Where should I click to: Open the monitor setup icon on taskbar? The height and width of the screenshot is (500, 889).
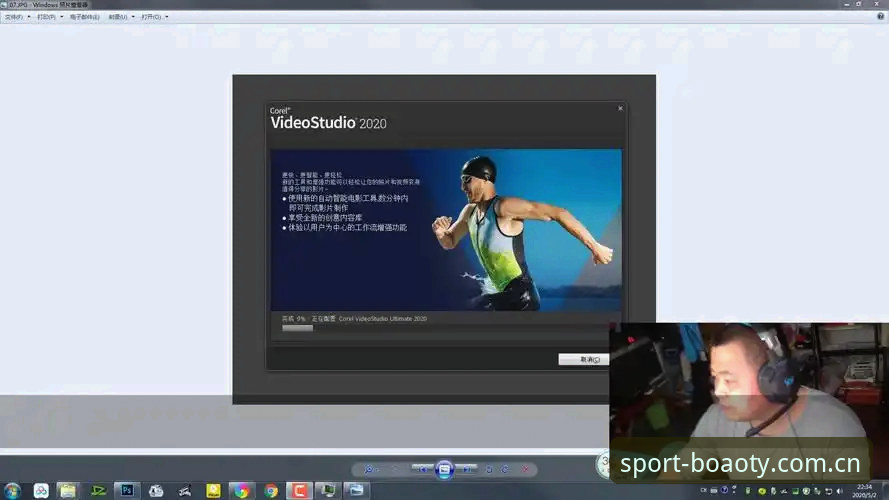[328, 491]
